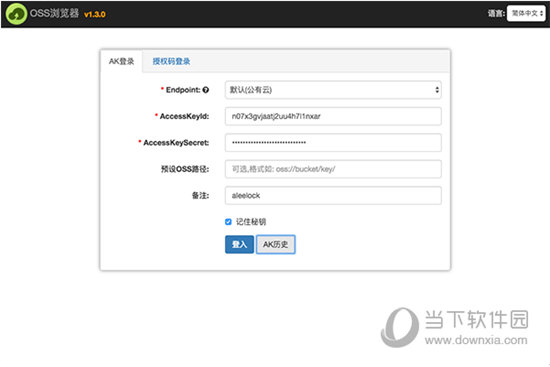Open the Endpoint 默认(公有云) dropdown
The image size is (550, 367).
pyautogui.click(x=333, y=90)
